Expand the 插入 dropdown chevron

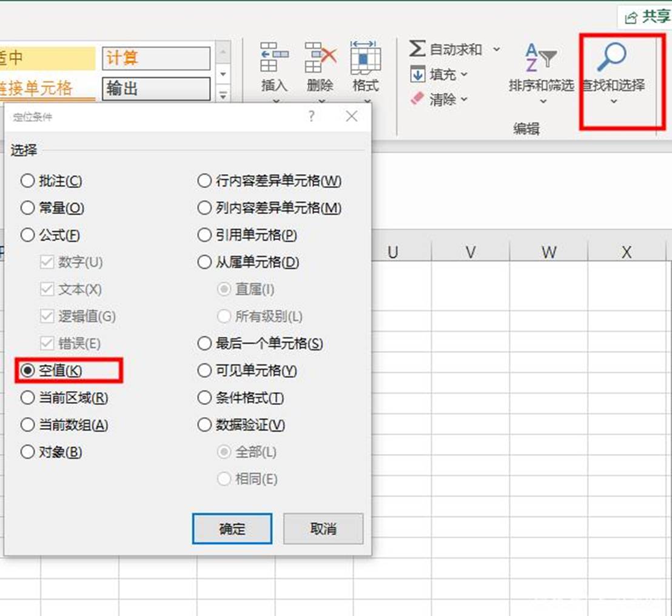point(276,101)
